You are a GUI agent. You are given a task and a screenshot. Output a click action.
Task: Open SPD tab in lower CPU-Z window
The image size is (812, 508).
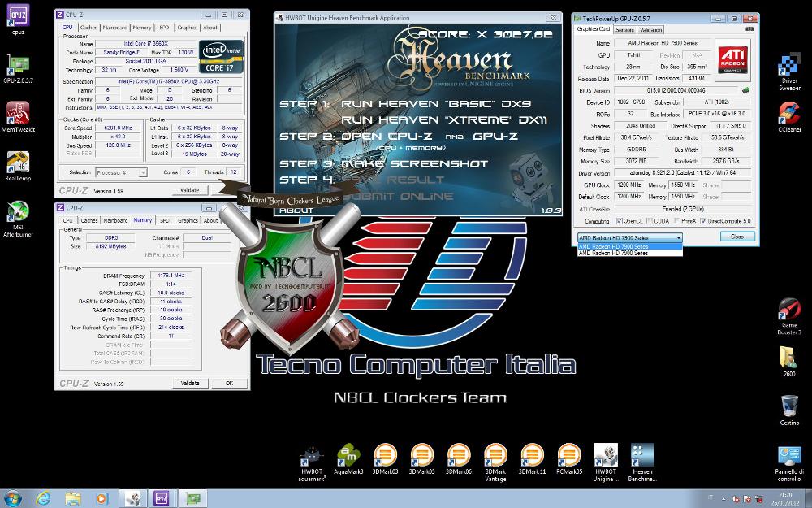click(x=165, y=220)
